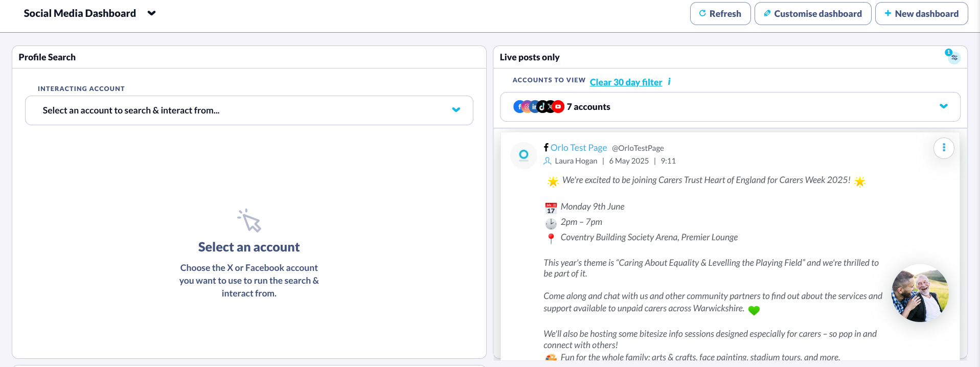Open the Live posts filter settings icon
This screenshot has height=367, width=980.
tap(954, 58)
